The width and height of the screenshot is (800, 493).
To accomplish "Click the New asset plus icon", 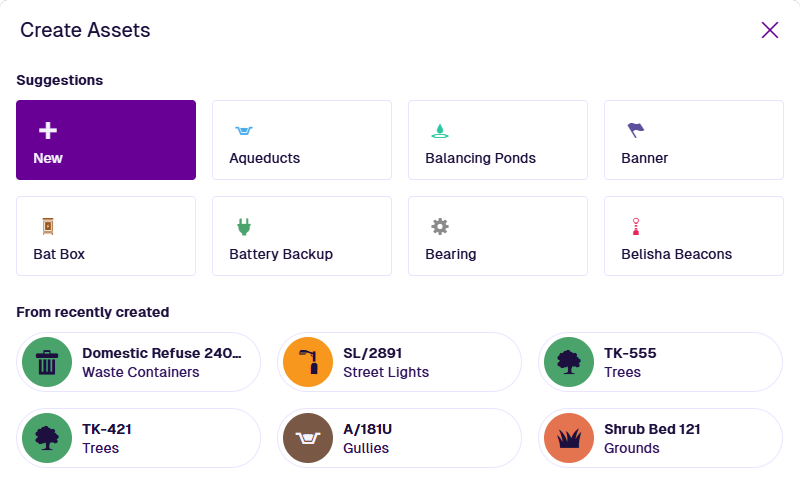I will click(47, 130).
